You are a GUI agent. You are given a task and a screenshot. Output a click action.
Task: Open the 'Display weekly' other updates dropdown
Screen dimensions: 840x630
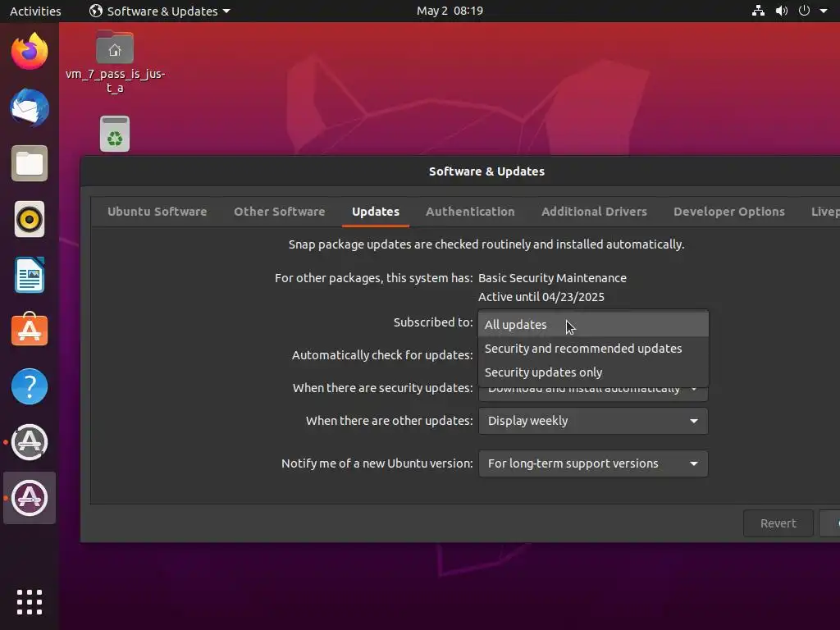[593, 421]
